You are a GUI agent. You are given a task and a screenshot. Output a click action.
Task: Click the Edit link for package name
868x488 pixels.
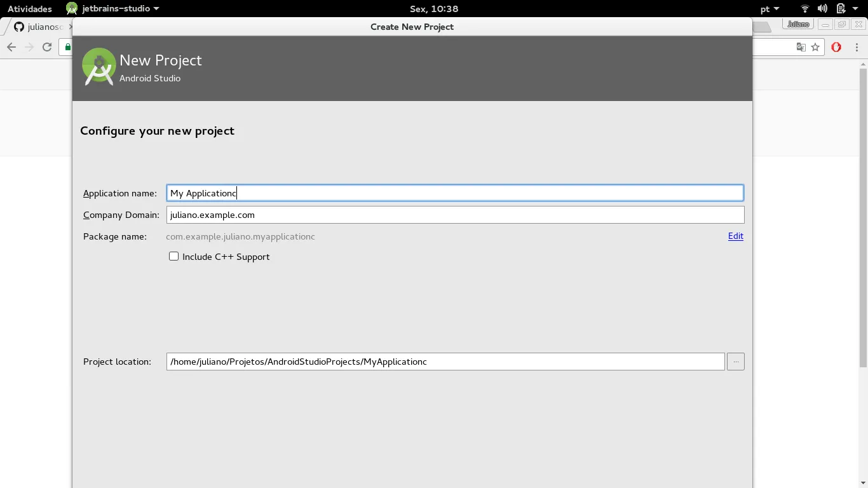tap(735, 236)
